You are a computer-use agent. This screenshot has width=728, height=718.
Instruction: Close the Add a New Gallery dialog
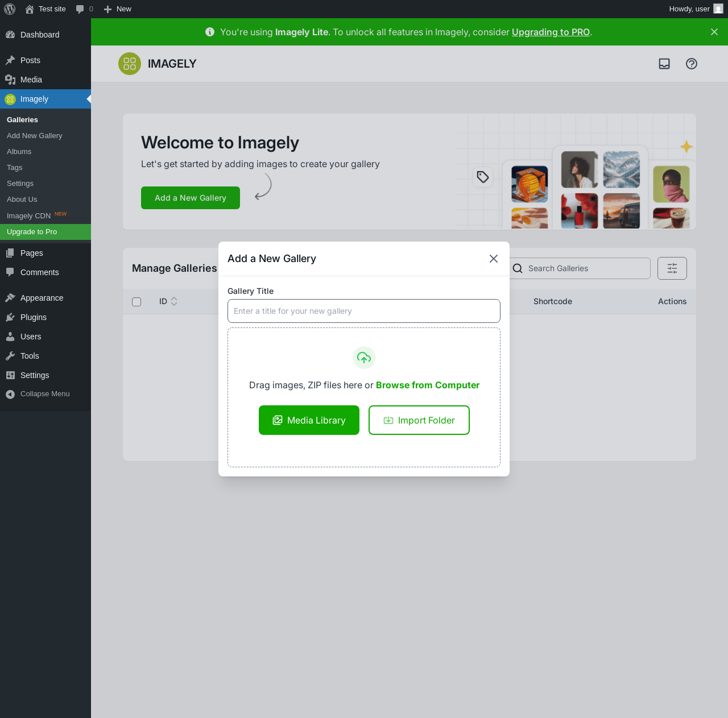pyautogui.click(x=494, y=259)
